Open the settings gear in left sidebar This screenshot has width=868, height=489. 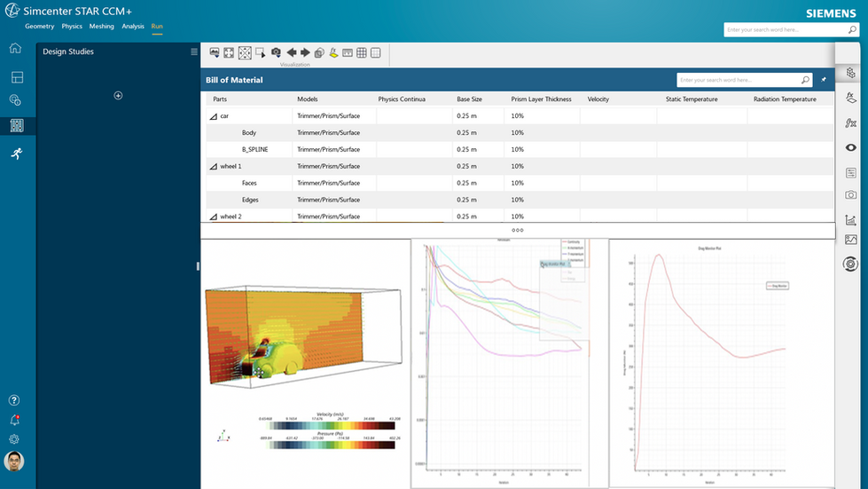point(14,439)
